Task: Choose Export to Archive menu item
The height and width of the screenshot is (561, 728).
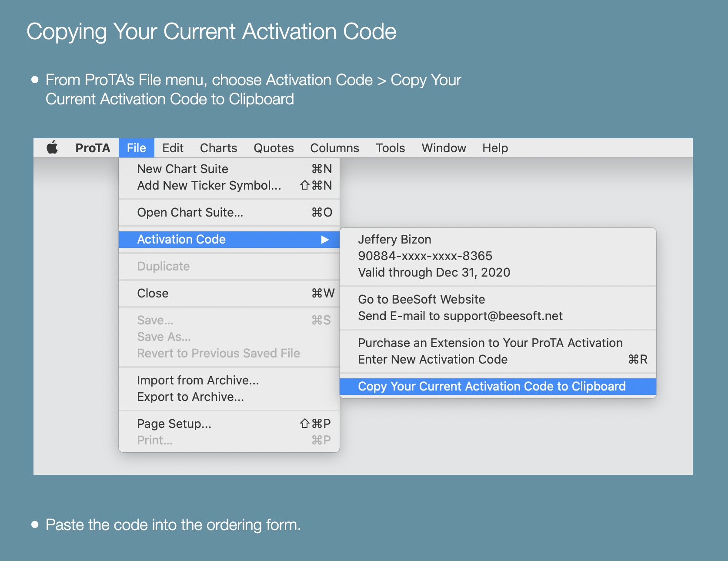Action: (190, 397)
